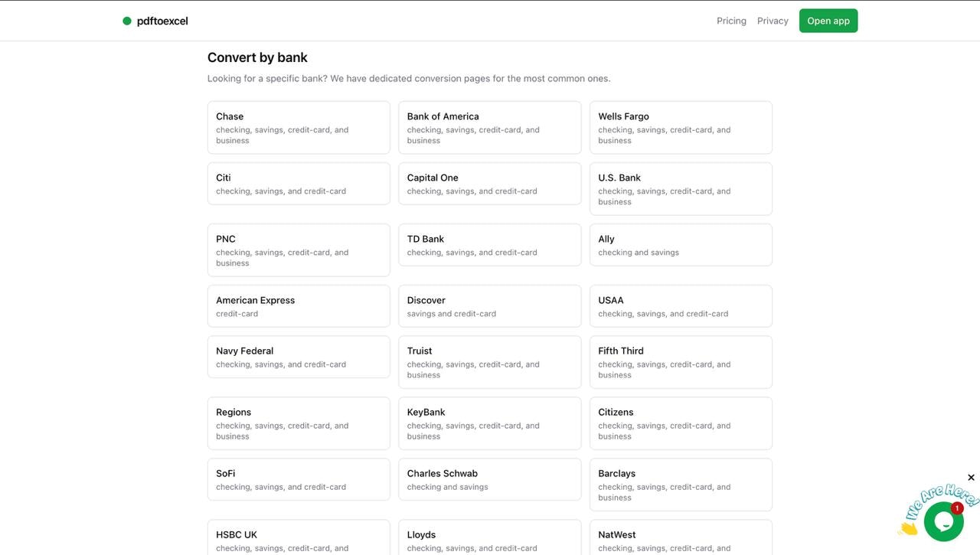Screen dimensions: 980x555
Task: Open the Bank of America conversion page
Action: click(490, 127)
